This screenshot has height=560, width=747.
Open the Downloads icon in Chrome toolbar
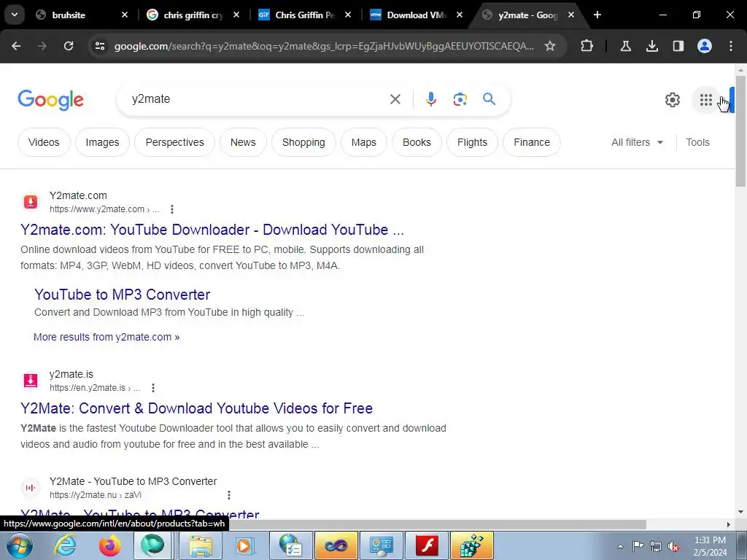click(x=652, y=46)
